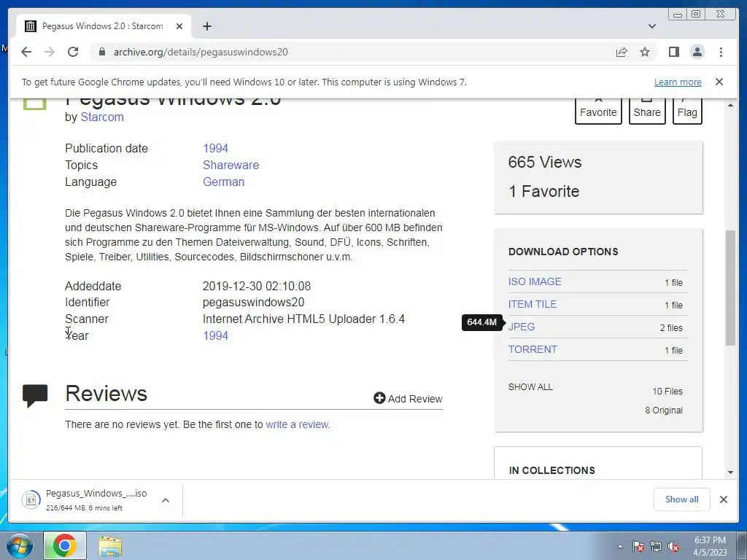Click the vertical scrollbar thumb
This screenshot has height=560, width=747.
730,288
